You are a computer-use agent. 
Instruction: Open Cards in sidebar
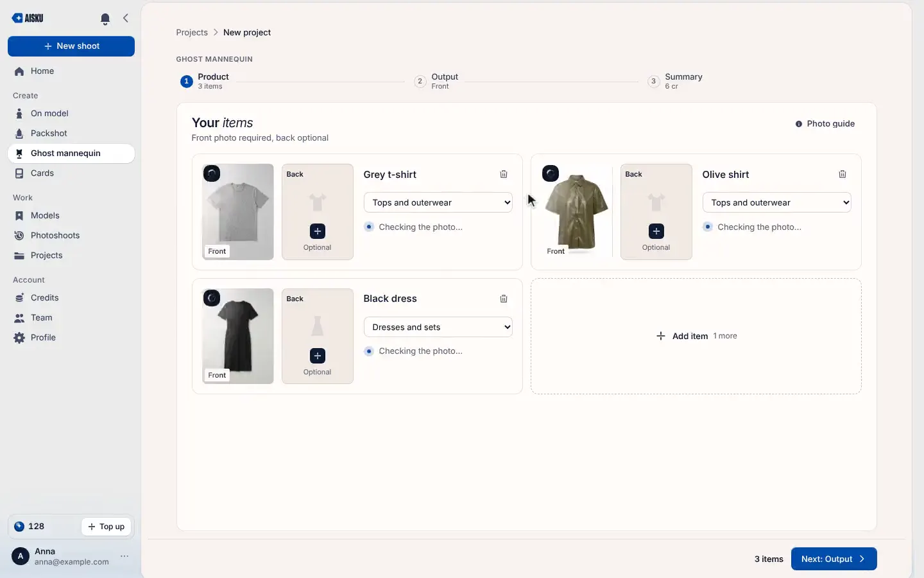[x=71, y=173]
